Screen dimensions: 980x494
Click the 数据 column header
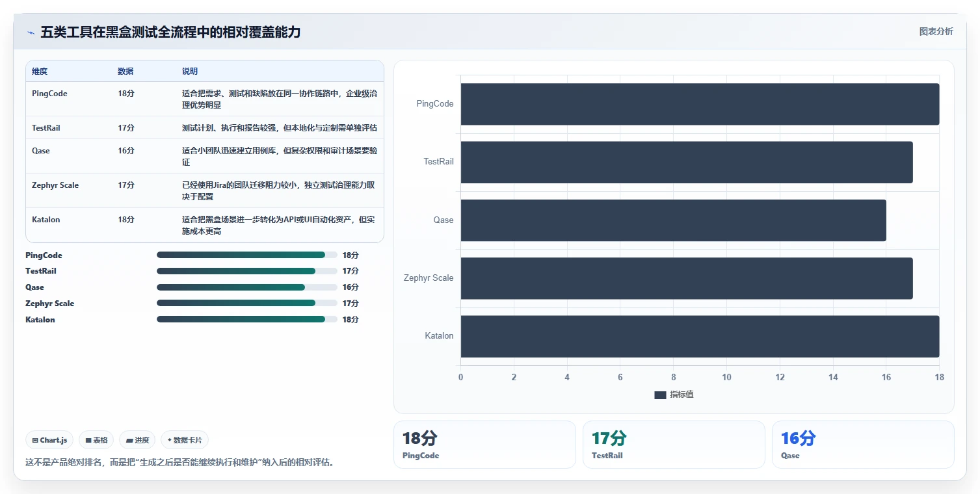(126, 71)
